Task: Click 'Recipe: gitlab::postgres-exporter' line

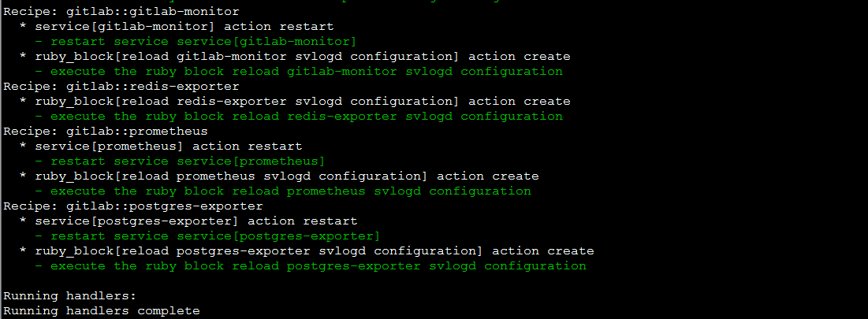Action: click(133, 206)
